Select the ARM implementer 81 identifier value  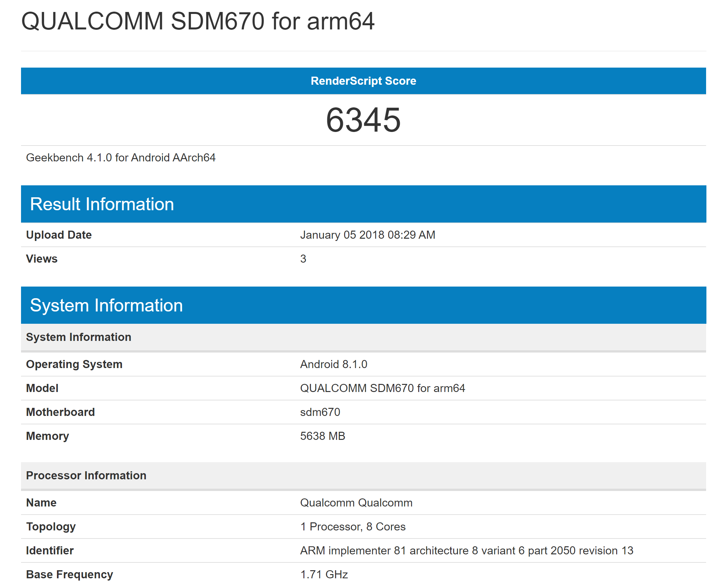[x=466, y=551]
